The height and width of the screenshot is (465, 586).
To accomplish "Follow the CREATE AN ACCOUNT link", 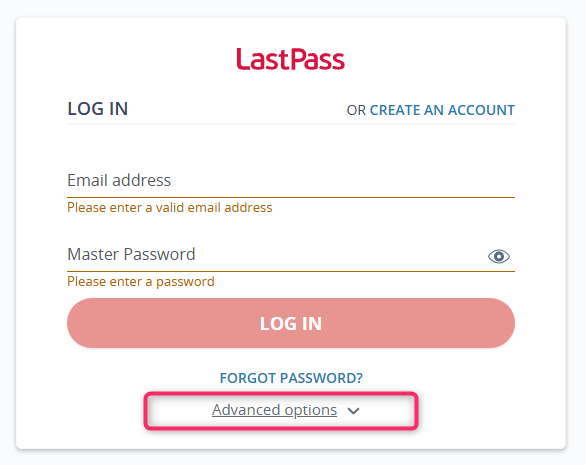I will [442, 110].
